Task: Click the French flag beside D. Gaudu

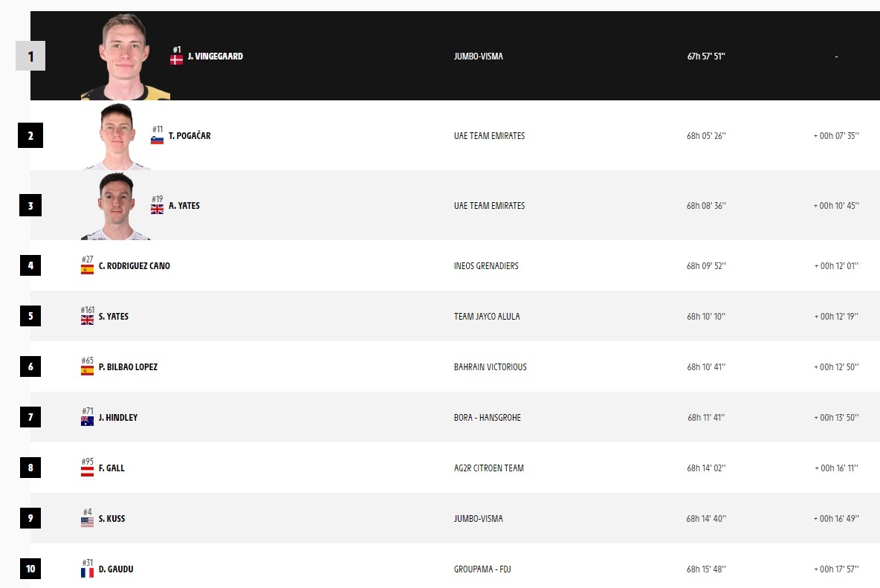Action: coord(87,573)
